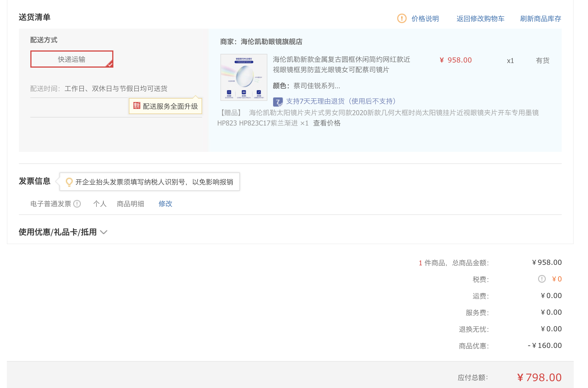This screenshot has width=588, height=388.
Task: Click the info icon next to 税费
Action: (542, 279)
